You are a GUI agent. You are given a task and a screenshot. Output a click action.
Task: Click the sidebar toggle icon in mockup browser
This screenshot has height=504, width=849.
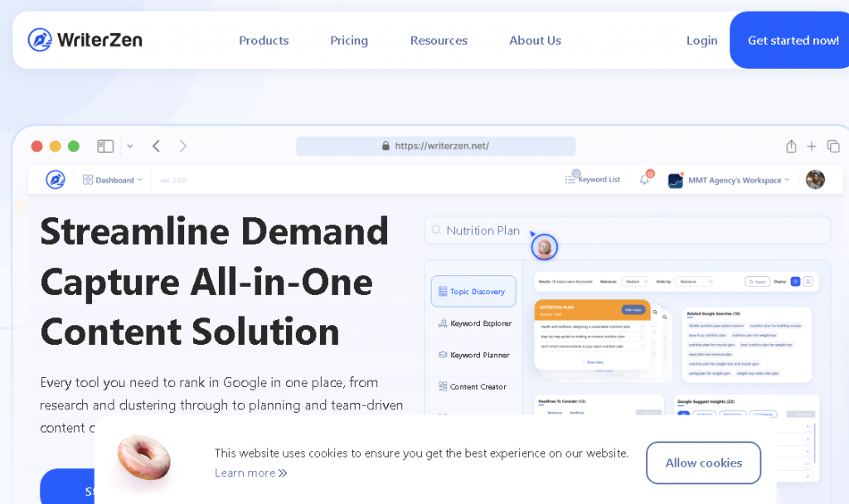tap(105, 146)
